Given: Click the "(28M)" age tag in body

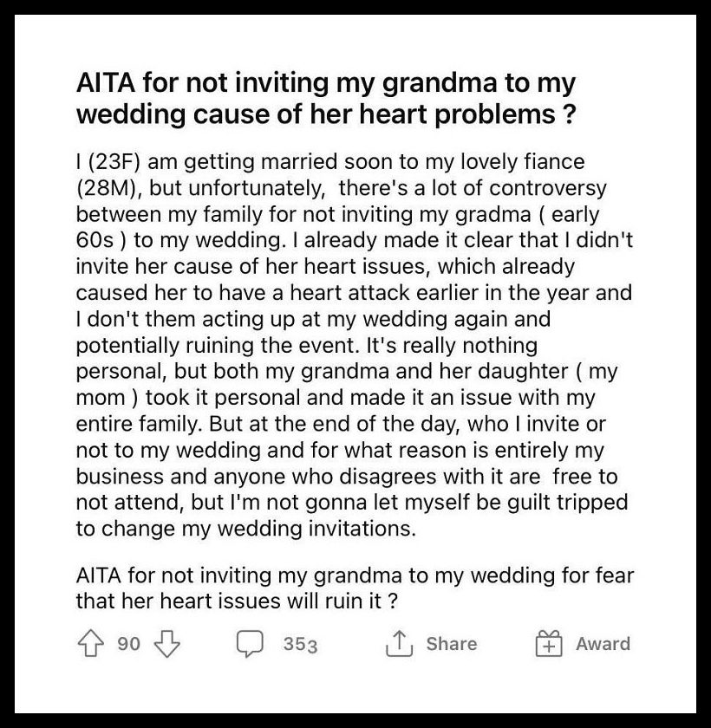Looking at the screenshot, I should (x=108, y=188).
